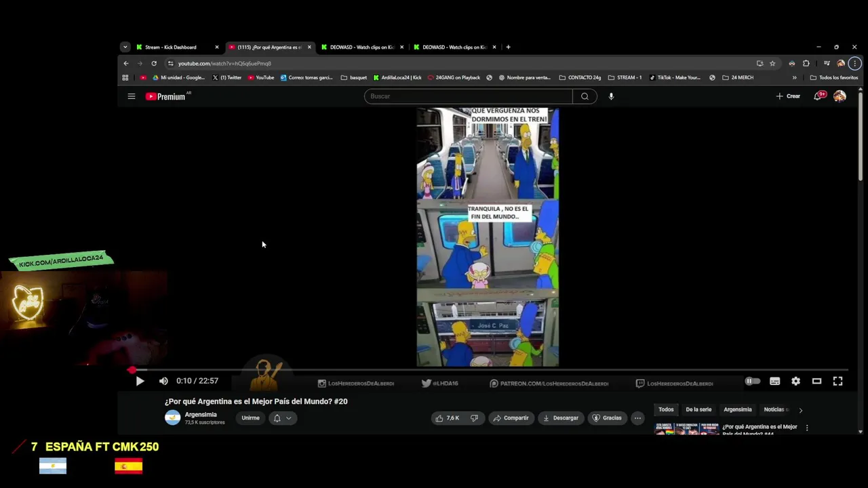Select the De la serie chip

pos(698,409)
